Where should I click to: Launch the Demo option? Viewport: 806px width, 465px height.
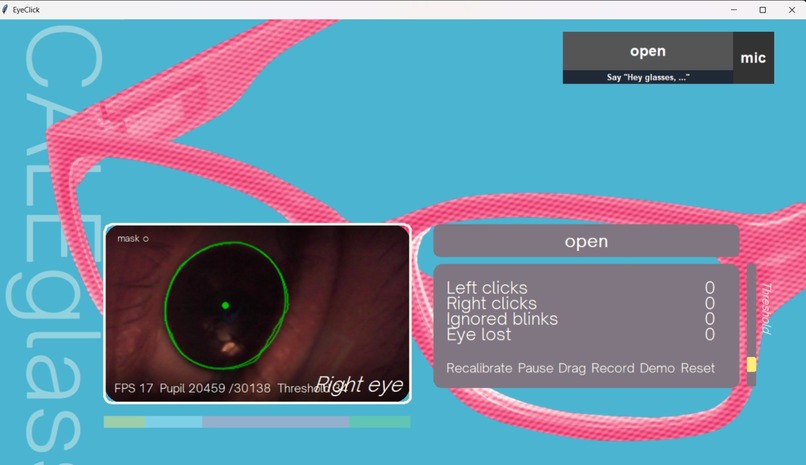[x=657, y=368]
